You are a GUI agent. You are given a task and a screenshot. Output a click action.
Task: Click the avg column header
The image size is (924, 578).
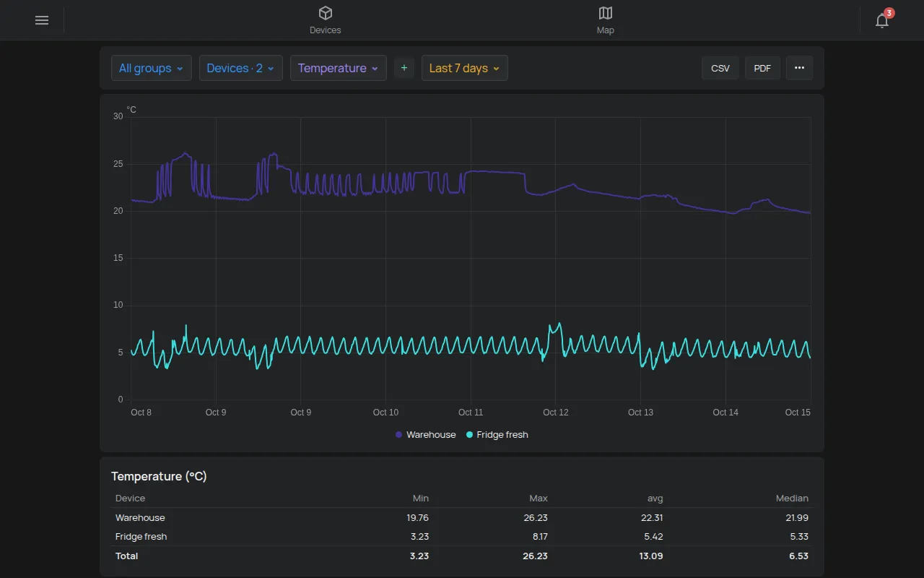coord(655,499)
